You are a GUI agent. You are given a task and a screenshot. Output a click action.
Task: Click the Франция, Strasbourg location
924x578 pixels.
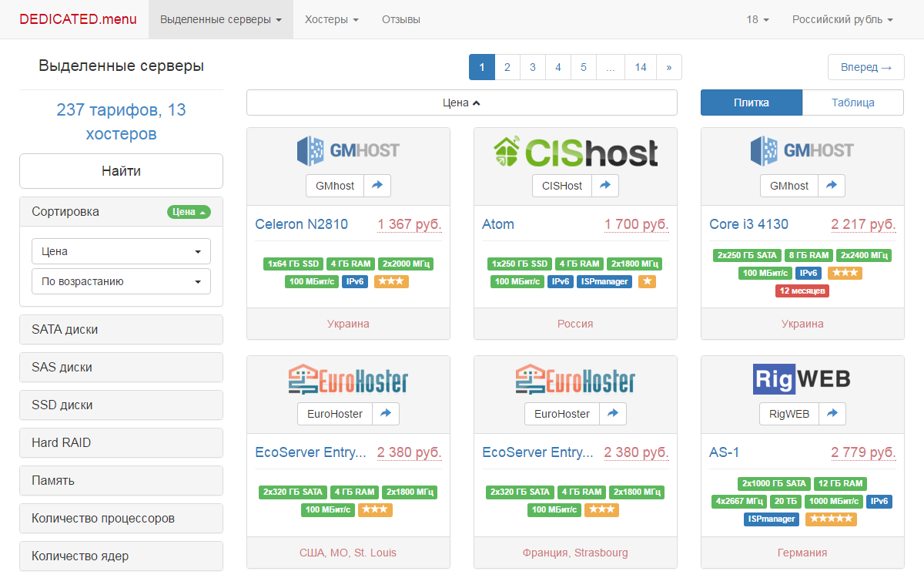(575, 553)
